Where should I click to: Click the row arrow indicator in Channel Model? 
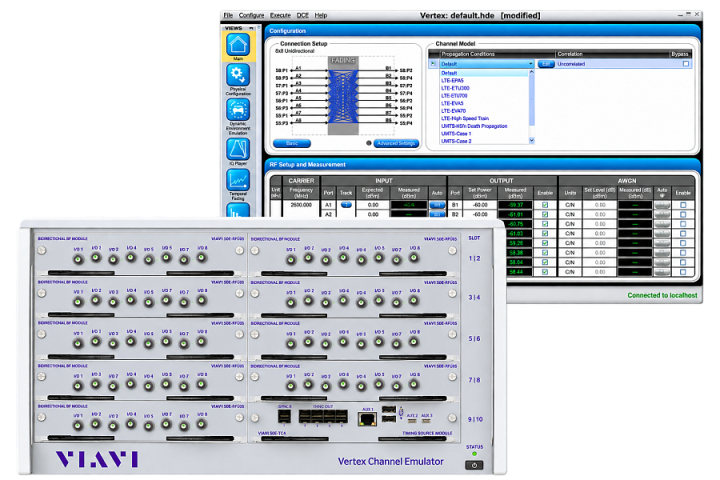(x=433, y=64)
